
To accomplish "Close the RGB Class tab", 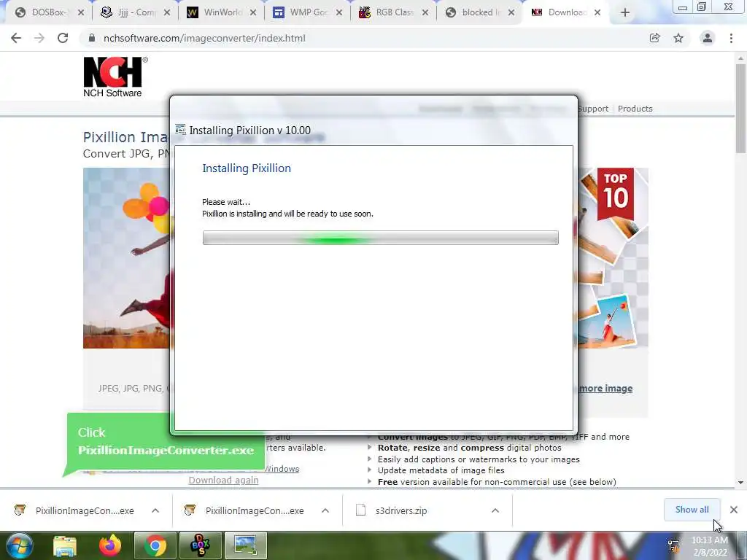I will (x=425, y=13).
